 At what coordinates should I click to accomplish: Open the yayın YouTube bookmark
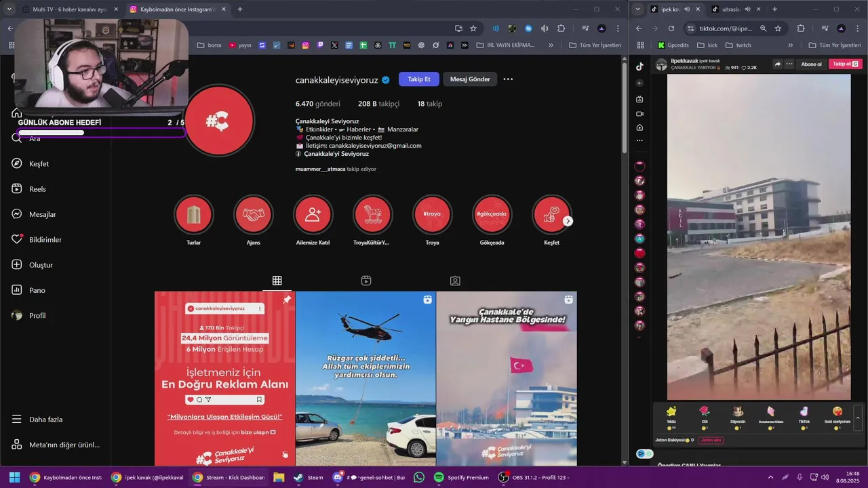click(240, 45)
